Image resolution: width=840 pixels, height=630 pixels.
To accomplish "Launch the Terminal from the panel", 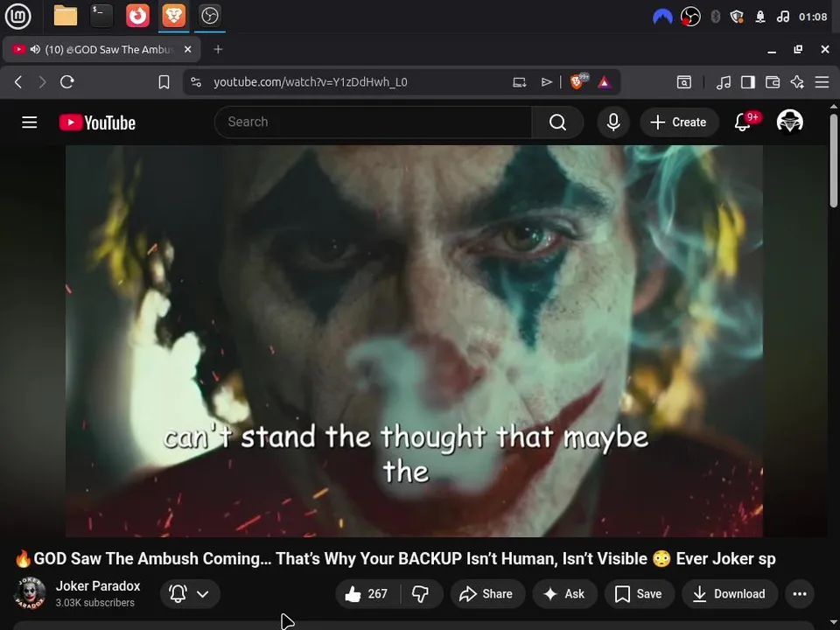I will 101,16.
